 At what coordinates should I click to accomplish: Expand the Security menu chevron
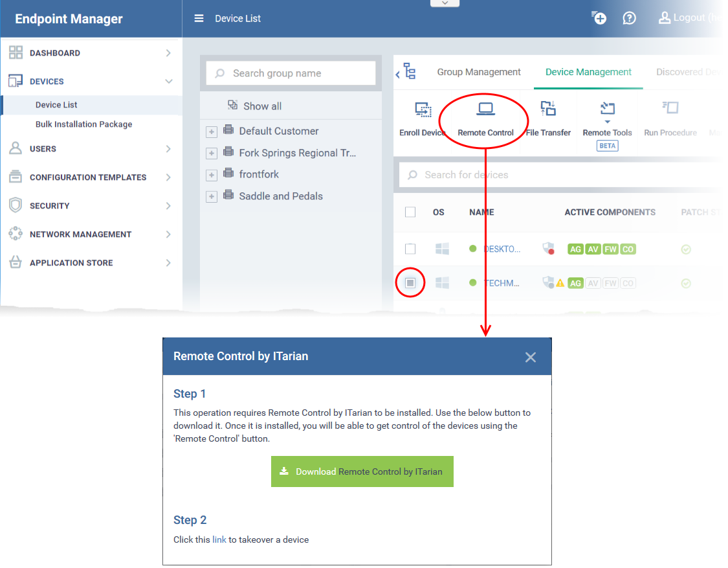168,205
